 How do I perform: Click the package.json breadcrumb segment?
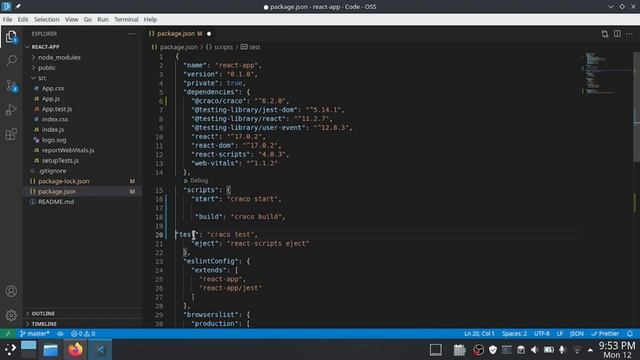pyautogui.click(x=175, y=47)
